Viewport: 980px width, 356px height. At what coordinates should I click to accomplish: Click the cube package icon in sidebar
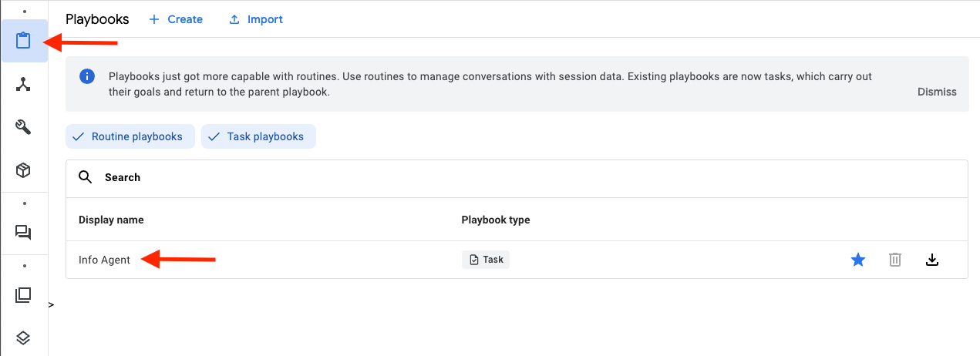(24, 170)
